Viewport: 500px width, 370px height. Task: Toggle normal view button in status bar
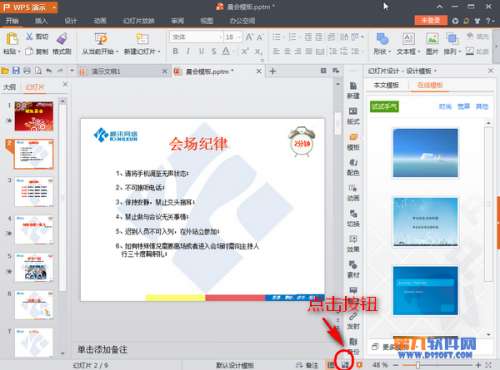point(331,365)
